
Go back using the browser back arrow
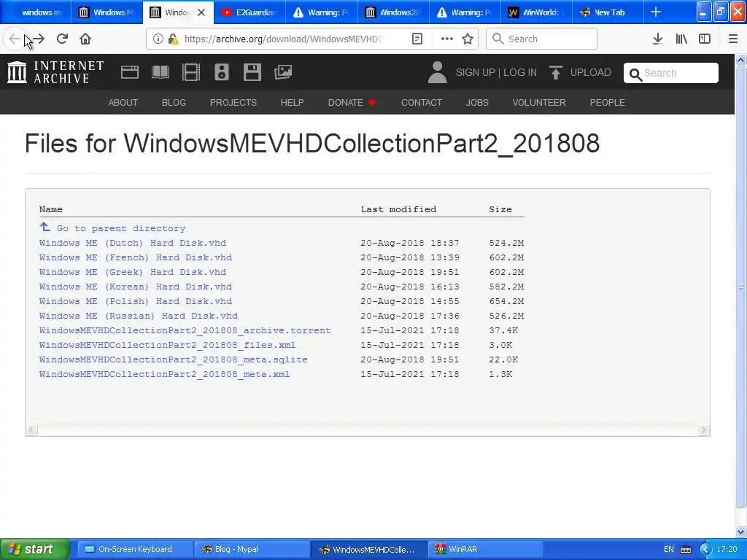15,39
